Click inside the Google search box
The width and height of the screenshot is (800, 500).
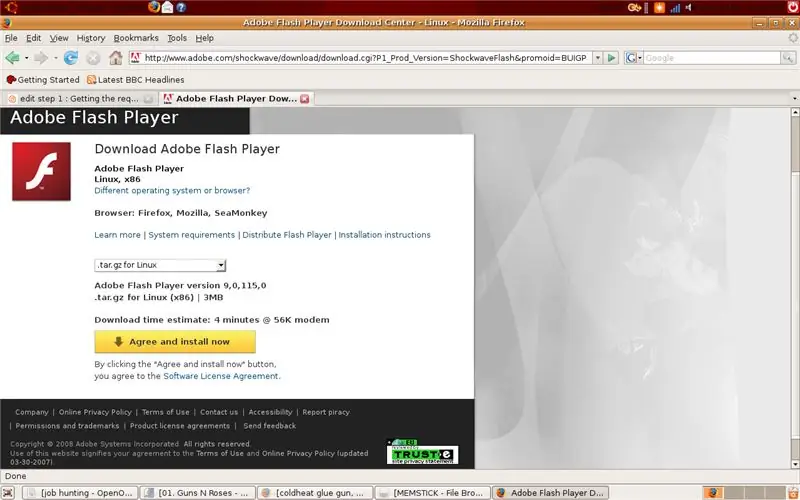click(x=712, y=58)
